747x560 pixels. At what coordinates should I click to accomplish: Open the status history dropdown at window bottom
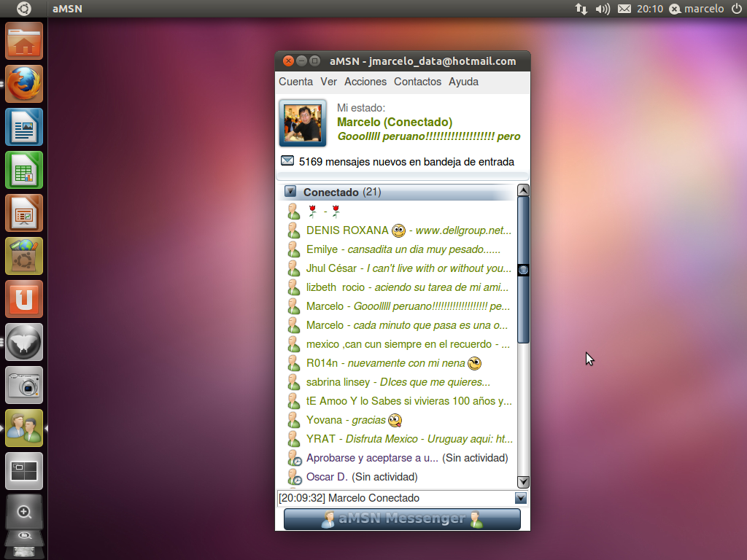[x=520, y=498]
